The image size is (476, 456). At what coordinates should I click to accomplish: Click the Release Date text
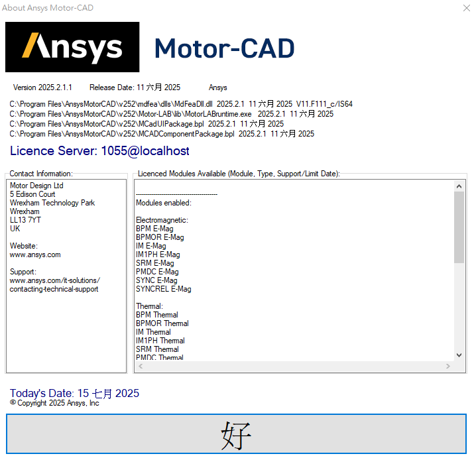135,87
